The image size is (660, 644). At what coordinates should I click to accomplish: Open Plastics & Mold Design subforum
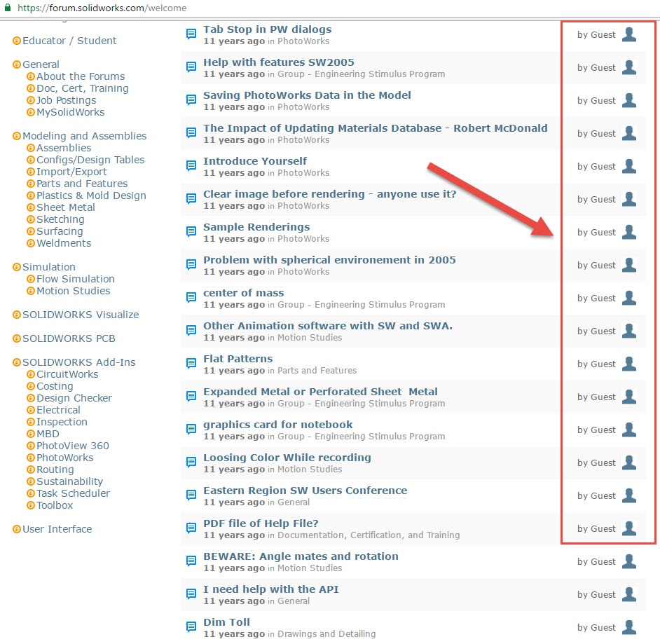[x=91, y=196]
